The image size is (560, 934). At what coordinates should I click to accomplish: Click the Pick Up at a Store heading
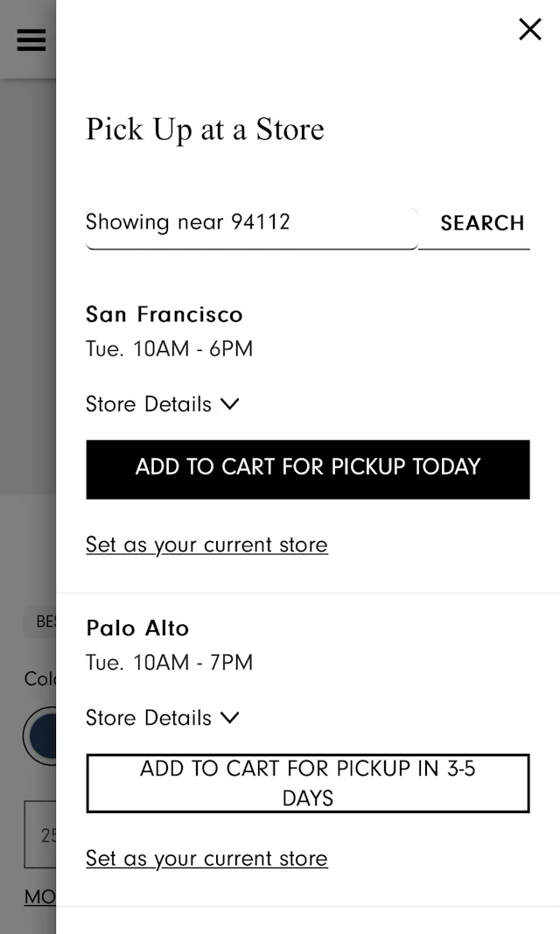205,130
